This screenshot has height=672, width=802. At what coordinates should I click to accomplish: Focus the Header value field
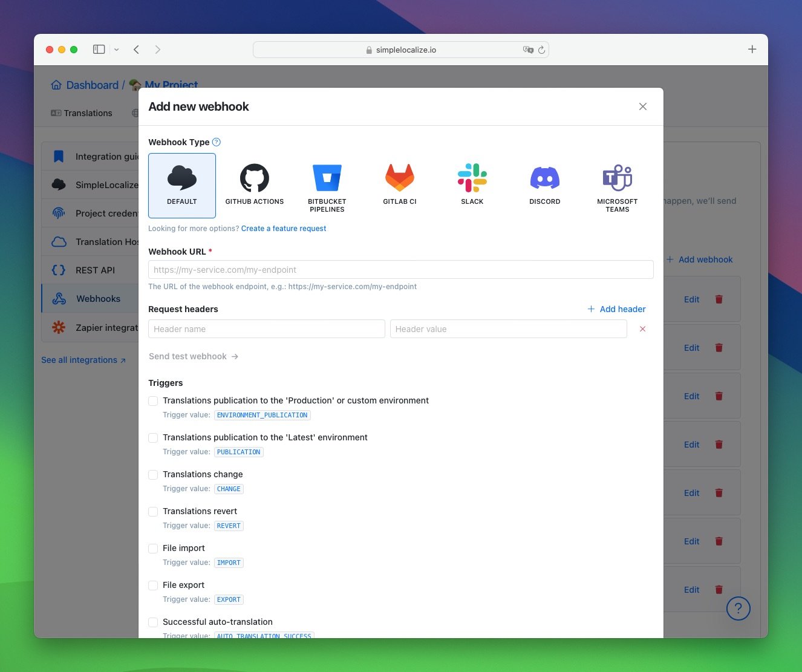[x=509, y=329]
